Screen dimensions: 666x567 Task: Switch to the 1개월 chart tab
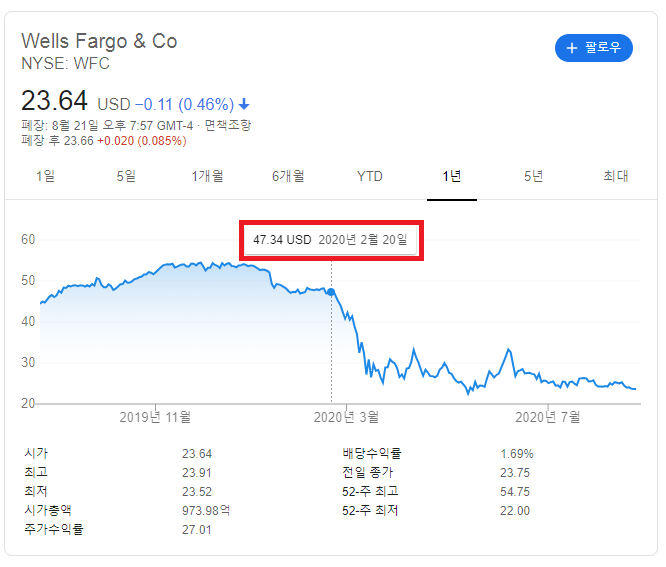pyautogui.click(x=207, y=176)
